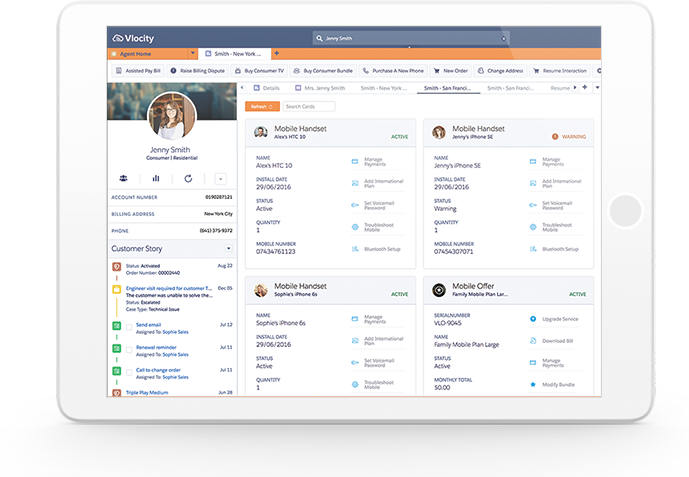This screenshot has height=477, width=689.
Task: Click the Search Cards input field
Action: click(308, 106)
